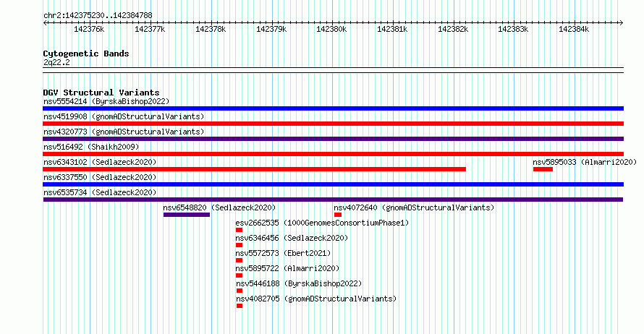Image resolution: width=644 pixels, height=334 pixels.
Task: Open nsv6548820 (Sedlazeck2020) label
Action: pos(219,207)
